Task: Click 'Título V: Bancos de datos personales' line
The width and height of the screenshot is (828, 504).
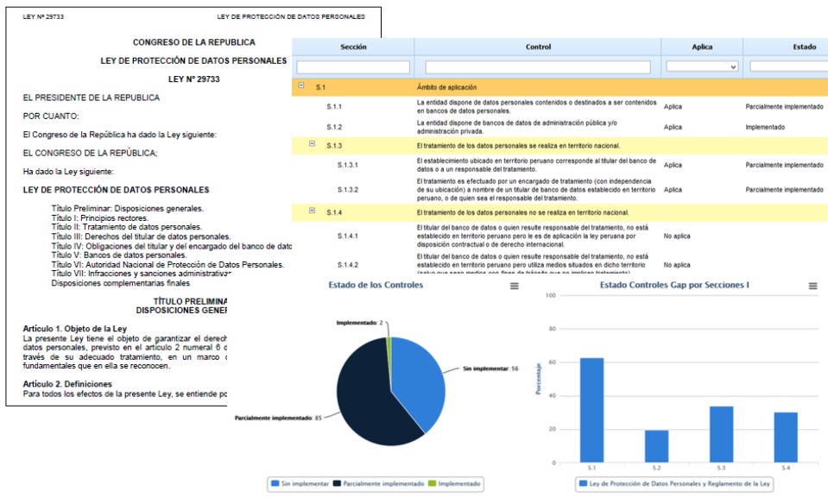Action: 119,255
